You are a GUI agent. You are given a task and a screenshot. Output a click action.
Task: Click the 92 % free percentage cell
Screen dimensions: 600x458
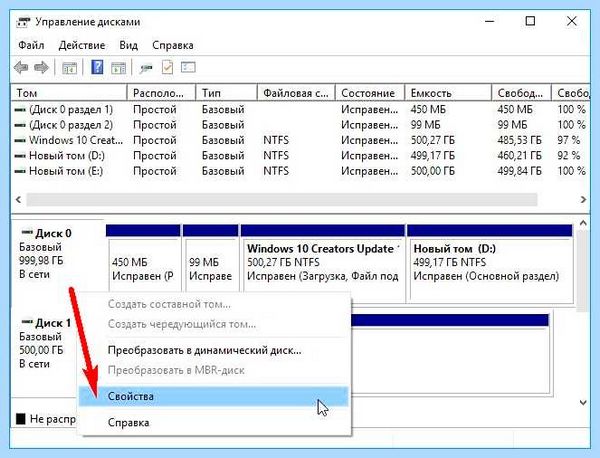[x=569, y=156]
